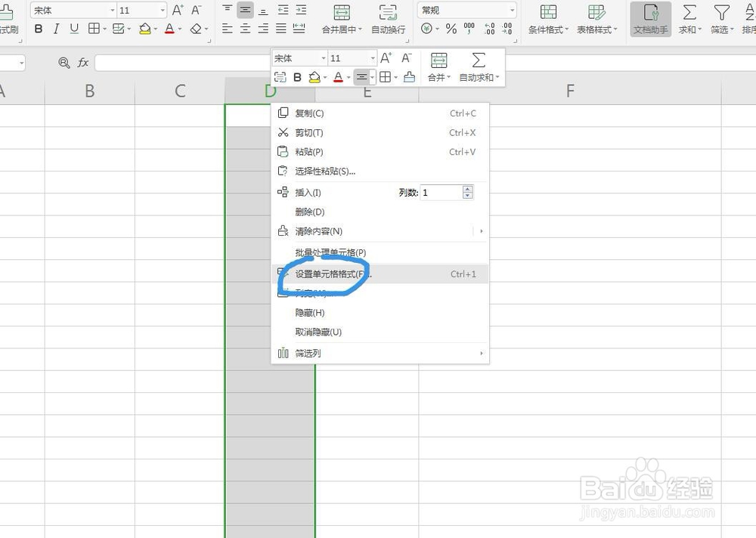Increase decimal places
The image size is (756, 538).
tap(489, 29)
